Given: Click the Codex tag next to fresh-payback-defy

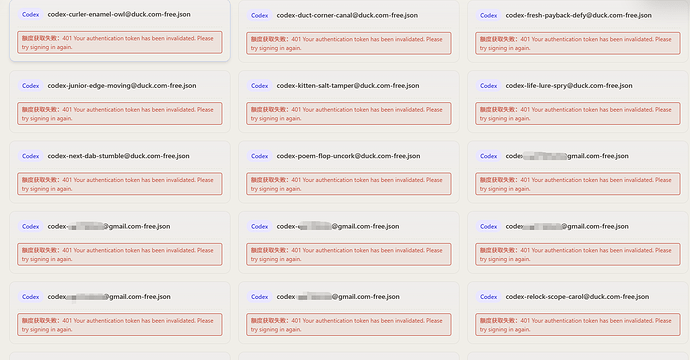Looking at the screenshot, I should (488, 15).
